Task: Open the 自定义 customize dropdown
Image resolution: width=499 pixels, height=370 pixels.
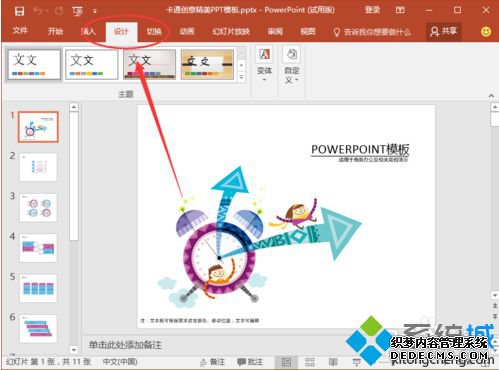Action: (x=292, y=65)
